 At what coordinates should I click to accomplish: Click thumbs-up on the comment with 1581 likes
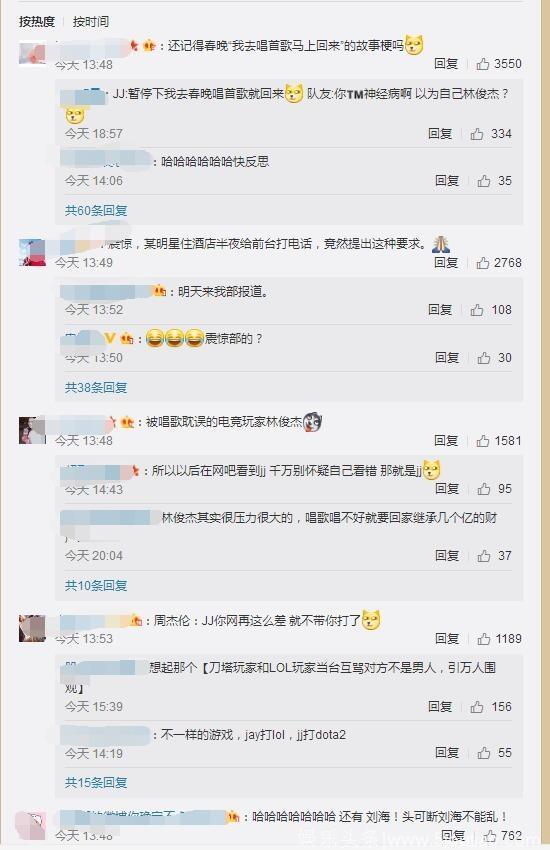pos(483,441)
